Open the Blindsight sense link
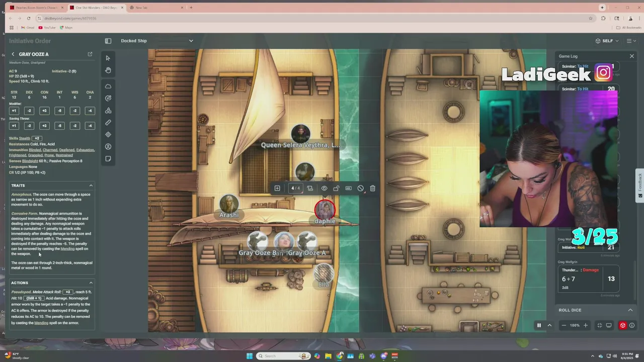The height and width of the screenshot is (362, 644). [30, 161]
